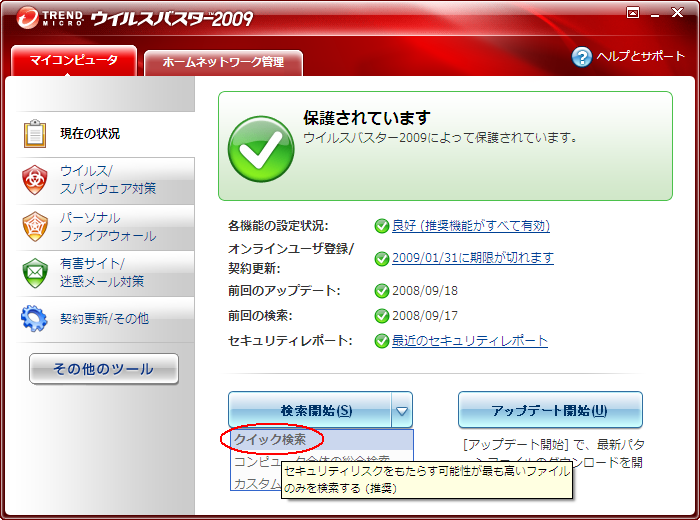
Task: Click green check icon beside 最近のセキュリティレポート
Action: pos(382,341)
